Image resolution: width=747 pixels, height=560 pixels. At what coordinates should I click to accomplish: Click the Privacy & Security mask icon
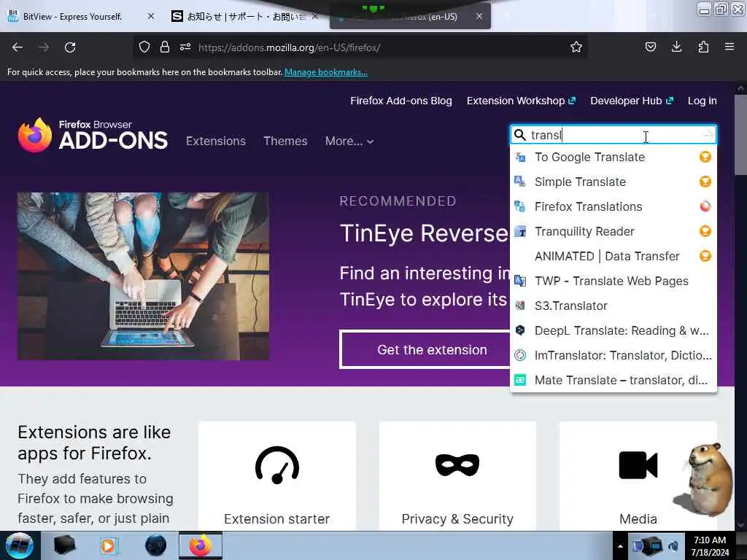(x=457, y=464)
